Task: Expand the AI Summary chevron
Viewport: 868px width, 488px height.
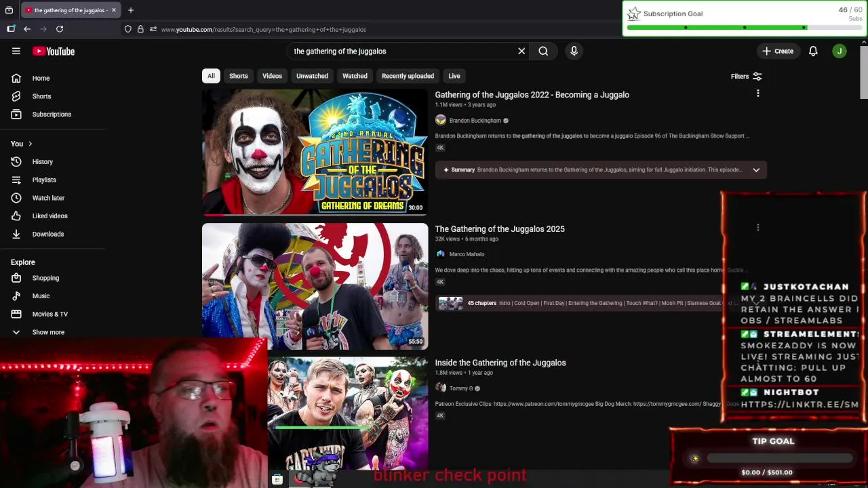Action: tap(756, 170)
